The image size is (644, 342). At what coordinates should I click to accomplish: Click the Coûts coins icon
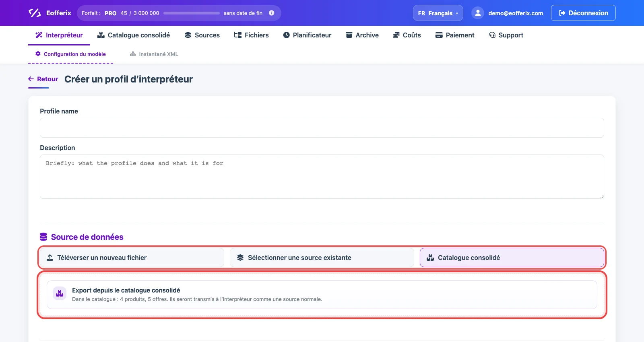click(x=396, y=35)
